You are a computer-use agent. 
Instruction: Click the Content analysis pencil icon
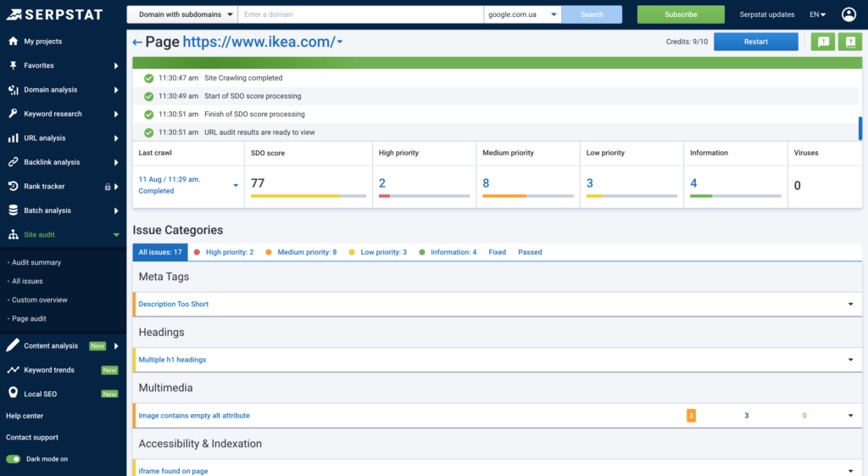(x=13, y=345)
